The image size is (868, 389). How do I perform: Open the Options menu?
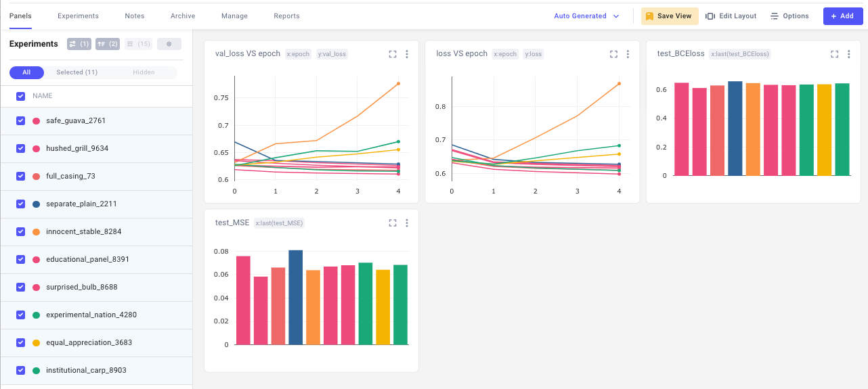(789, 16)
